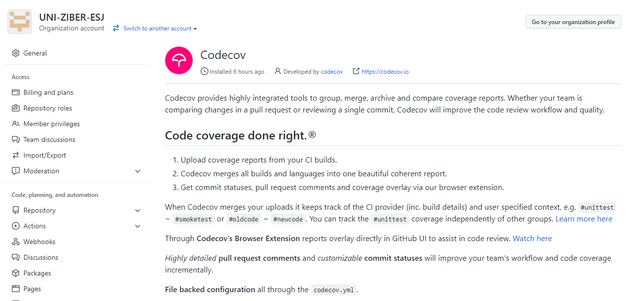Click the clock icon beside Installed

click(x=205, y=71)
